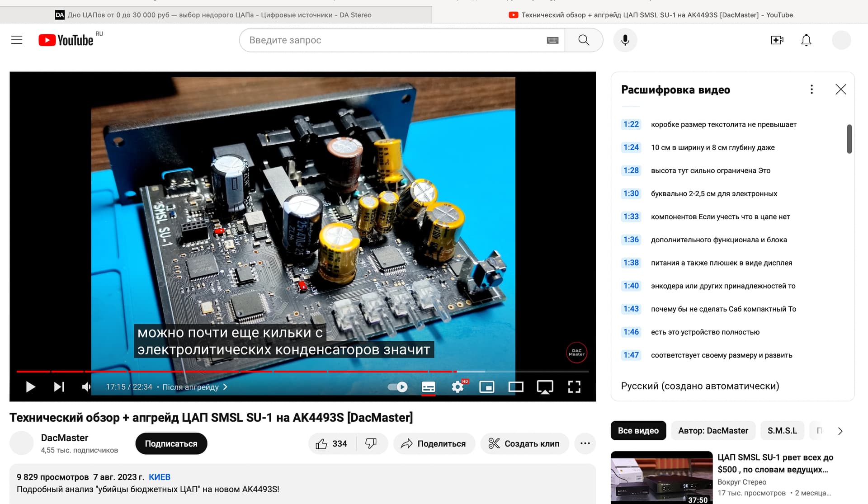Toggle subtitles with the captions button
The image size is (868, 504).
pyautogui.click(x=428, y=387)
